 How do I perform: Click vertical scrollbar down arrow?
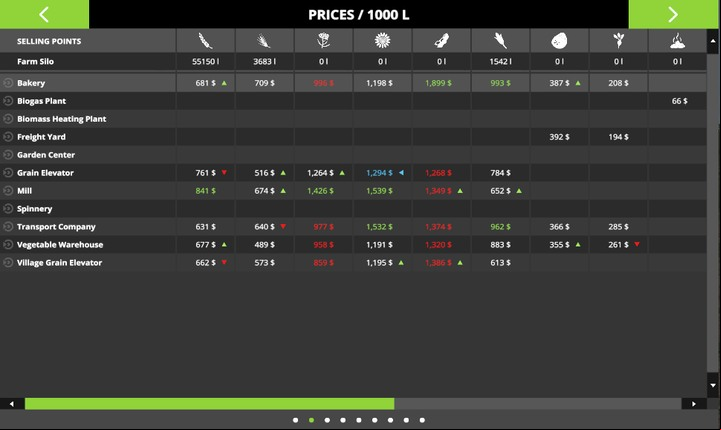[x=713, y=385]
